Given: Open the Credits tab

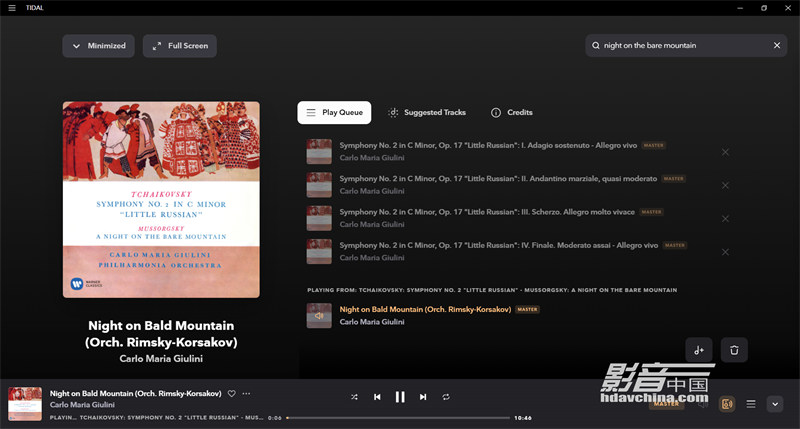Looking at the screenshot, I should click(512, 112).
